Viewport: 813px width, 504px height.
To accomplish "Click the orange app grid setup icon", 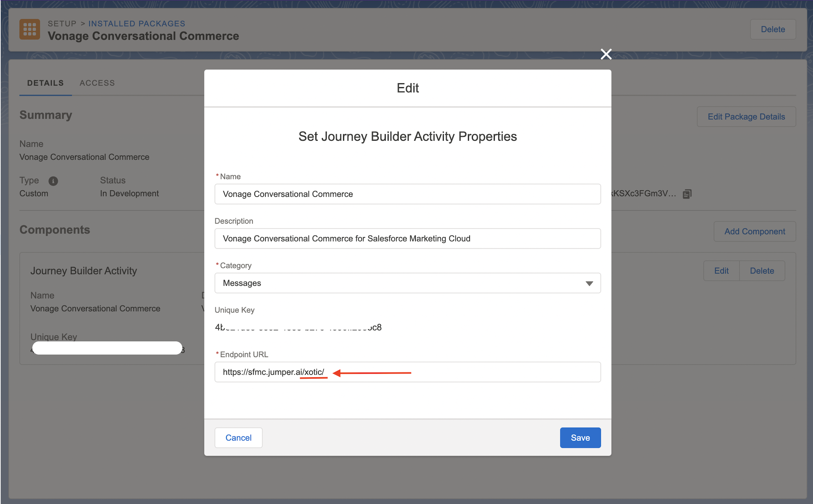I will (x=30, y=29).
